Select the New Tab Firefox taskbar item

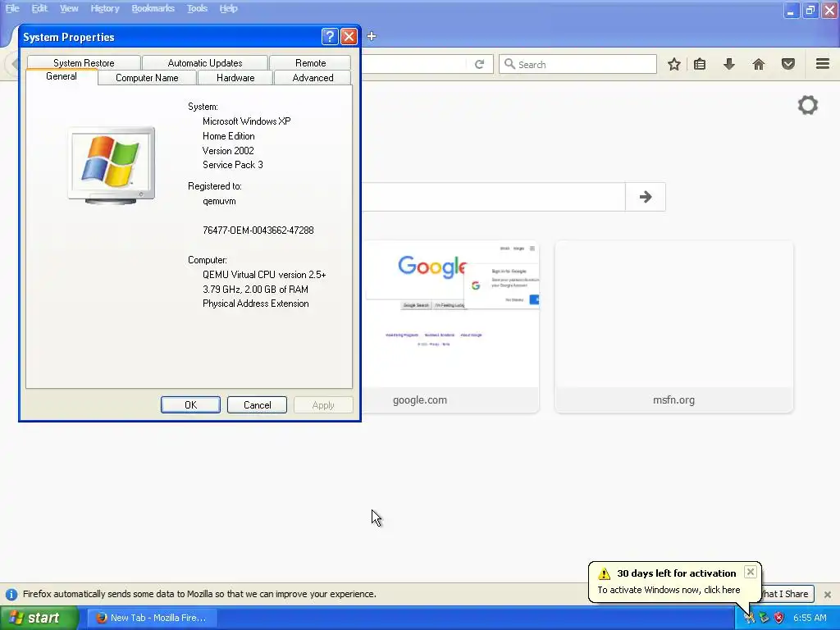point(153,618)
